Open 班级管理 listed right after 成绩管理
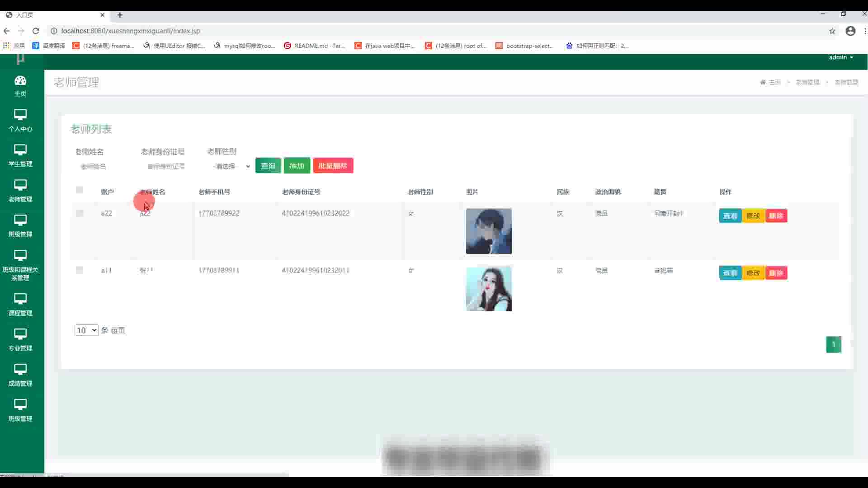The height and width of the screenshot is (488, 868). click(20, 410)
